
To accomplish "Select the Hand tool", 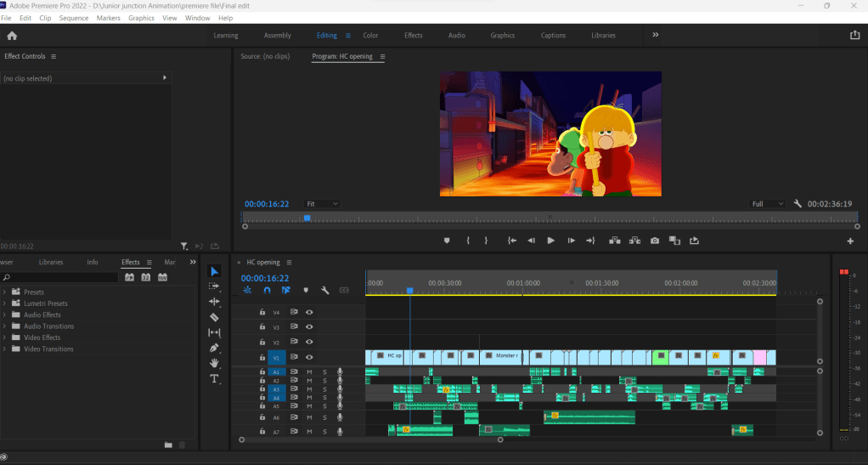I will [x=214, y=363].
